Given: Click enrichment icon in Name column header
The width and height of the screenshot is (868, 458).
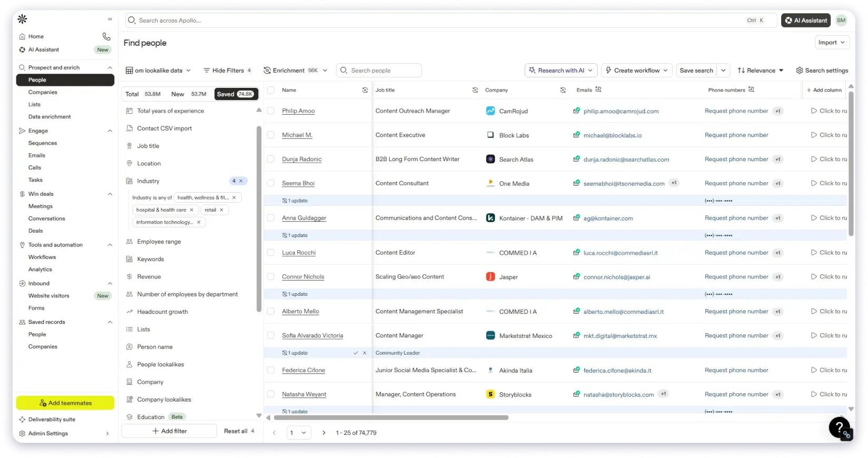Looking at the screenshot, I should 365,90.
